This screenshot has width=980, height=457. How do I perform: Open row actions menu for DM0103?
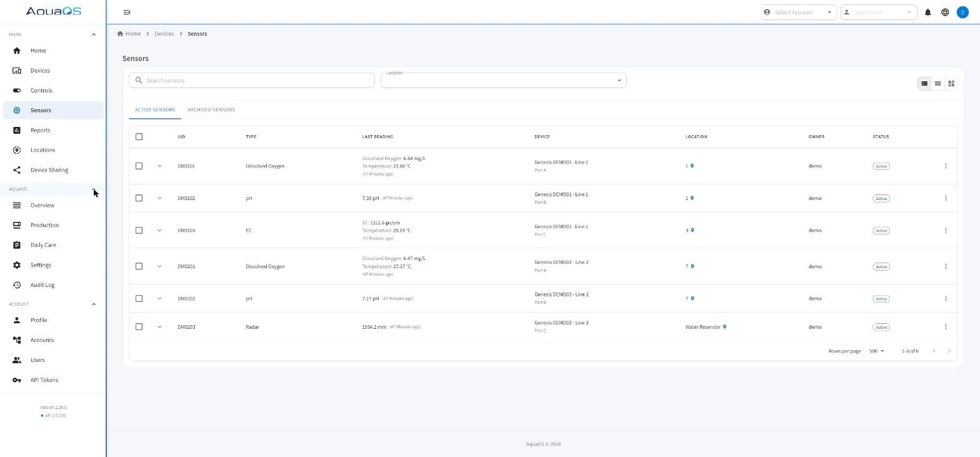[946, 231]
